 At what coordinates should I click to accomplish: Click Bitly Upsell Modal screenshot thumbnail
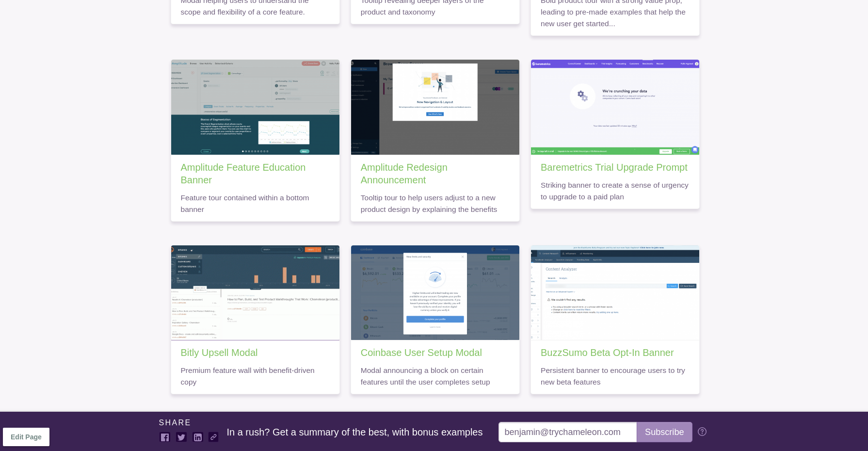[x=255, y=293]
